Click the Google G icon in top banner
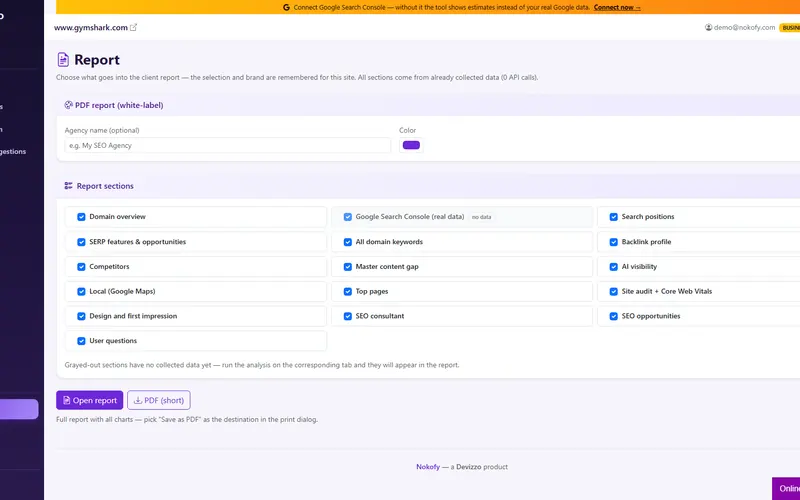Screen dimensions: 800x500 tap(286, 7)
